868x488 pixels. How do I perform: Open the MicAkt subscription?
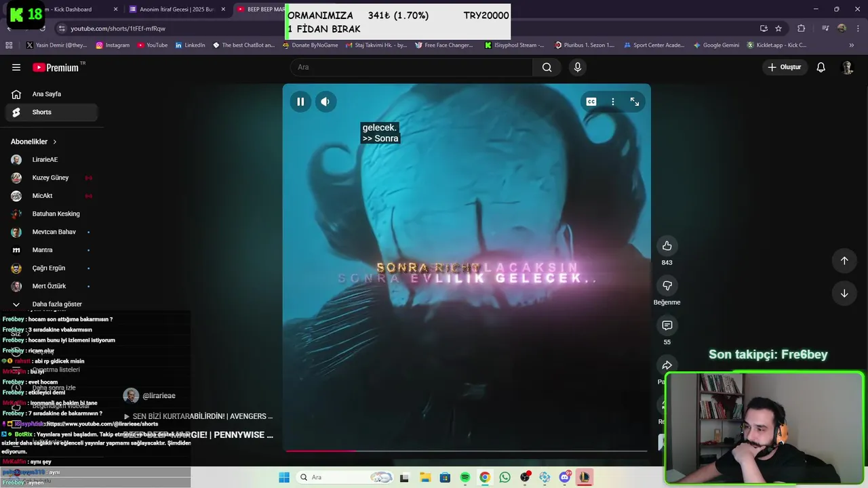click(52, 196)
